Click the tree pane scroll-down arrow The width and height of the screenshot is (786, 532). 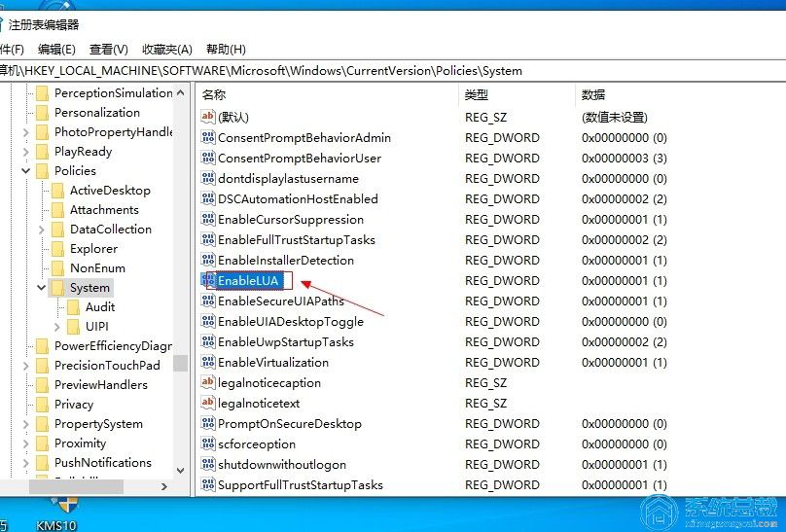click(181, 471)
